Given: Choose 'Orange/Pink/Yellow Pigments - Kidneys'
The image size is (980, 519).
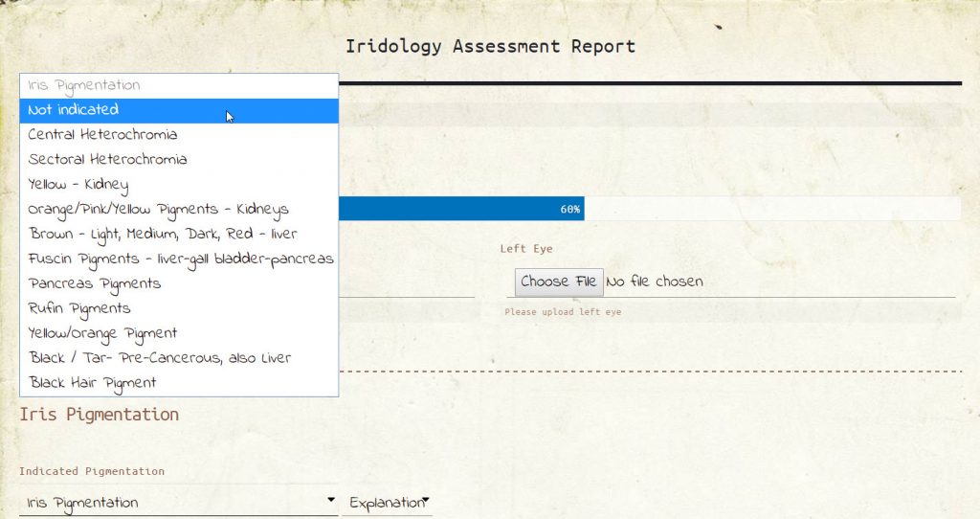Looking at the screenshot, I should click(179, 210).
